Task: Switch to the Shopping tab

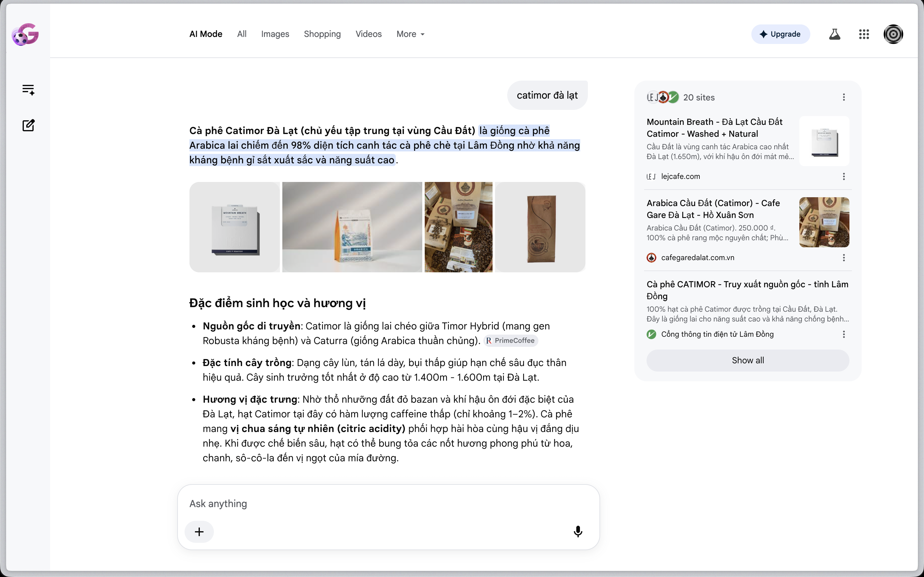Action: pyautogui.click(x=322, y=34)
